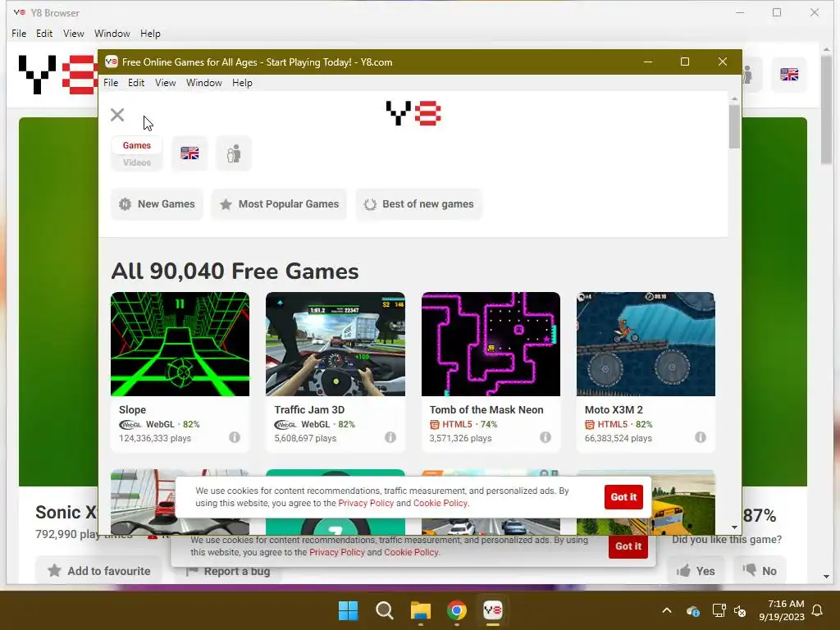This screenshot has height=630, width=840.
Task: Open the language selector flag in front window
Action: (189, 153)
